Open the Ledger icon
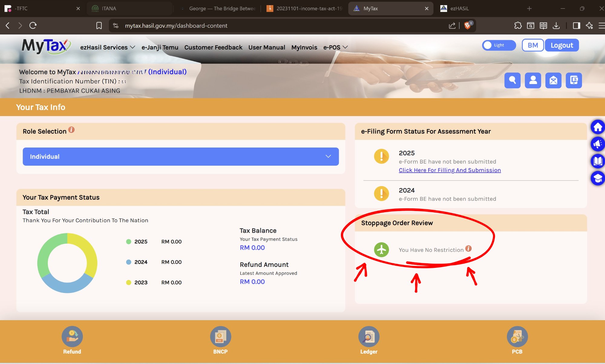The width and height of the screenshot is (605, 364). click(x=368, y=337)
